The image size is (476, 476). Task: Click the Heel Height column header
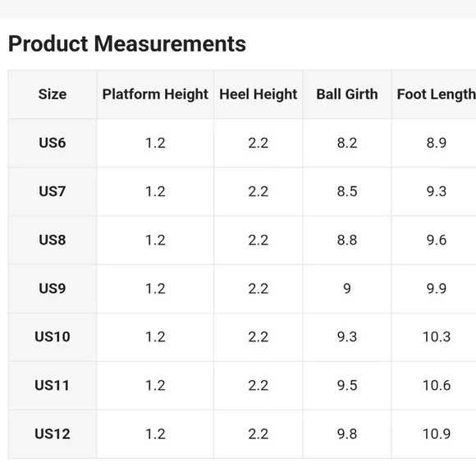point(258,94)
